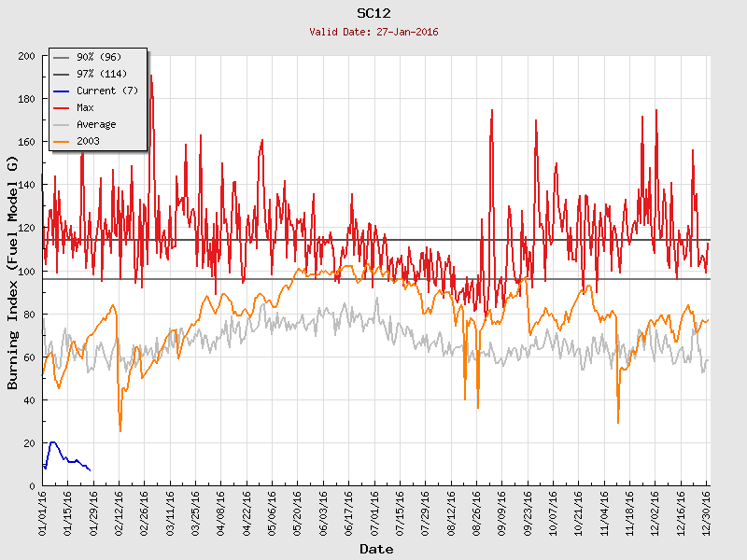Click the 200 y-axis tick label
This screenshot has width=747, height=560.
click(26, 56)
